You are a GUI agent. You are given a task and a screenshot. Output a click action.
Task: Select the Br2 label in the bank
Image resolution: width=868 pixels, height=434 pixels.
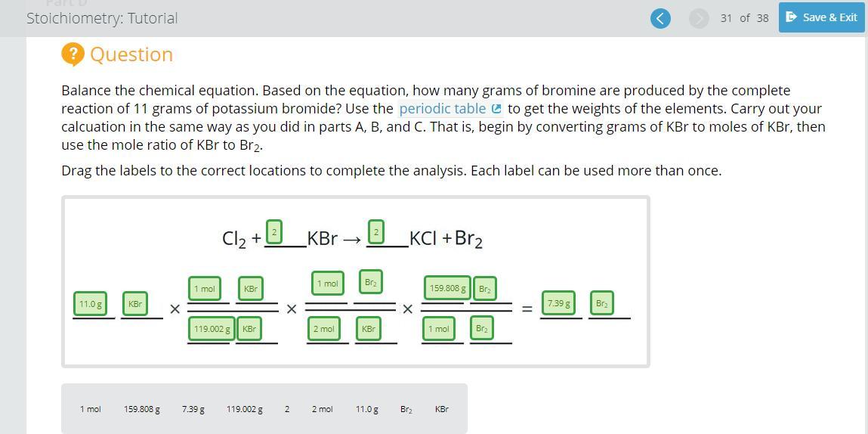(x=406, y=410)
